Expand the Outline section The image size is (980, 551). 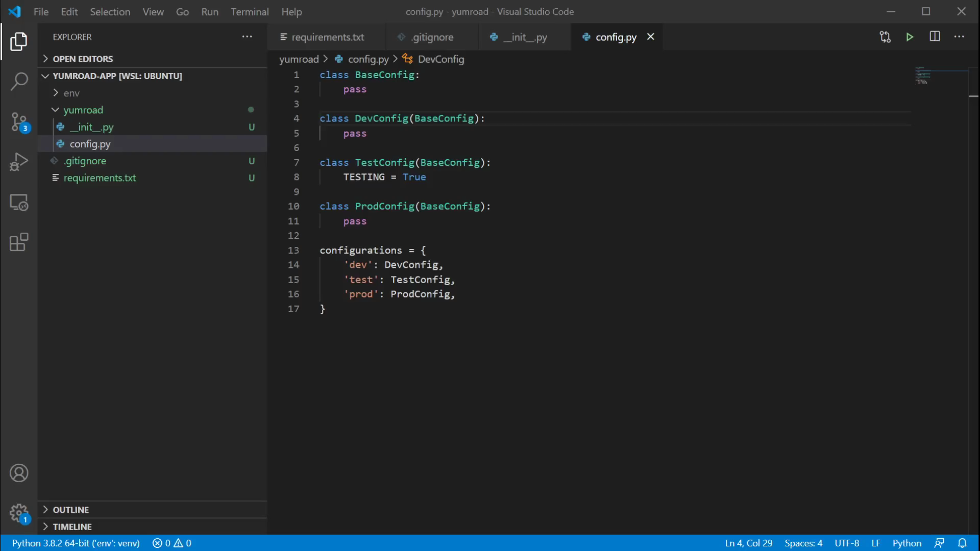click(x=152, y=510)
